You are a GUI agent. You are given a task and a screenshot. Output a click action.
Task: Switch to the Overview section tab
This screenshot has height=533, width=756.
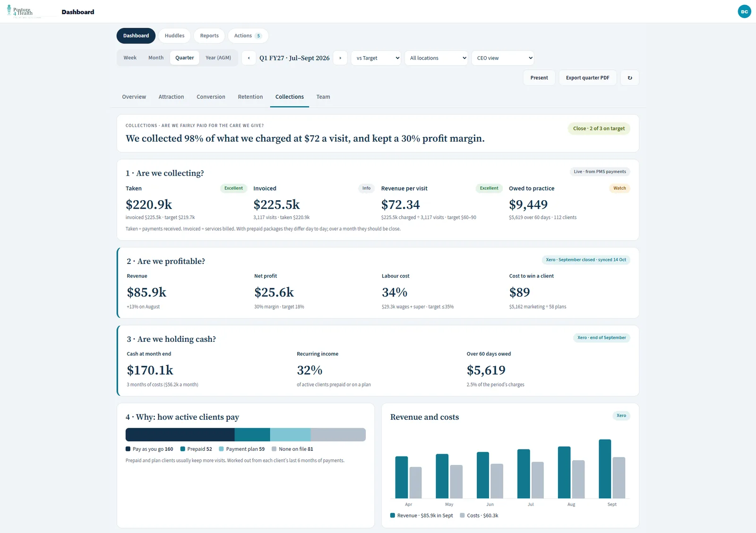pos(134,97)
